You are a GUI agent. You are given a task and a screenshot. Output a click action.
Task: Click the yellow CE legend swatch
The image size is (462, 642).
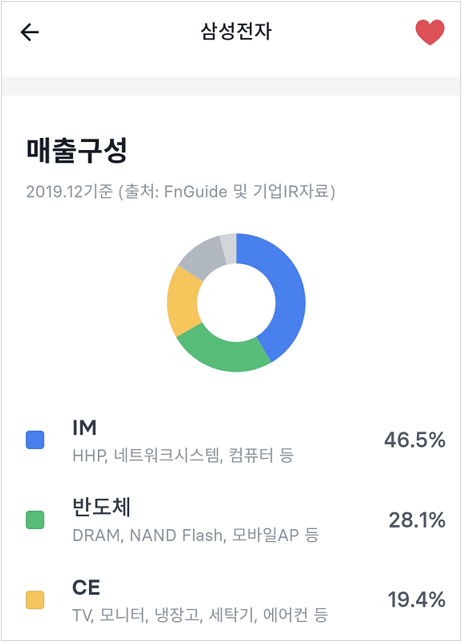(35, 600)
